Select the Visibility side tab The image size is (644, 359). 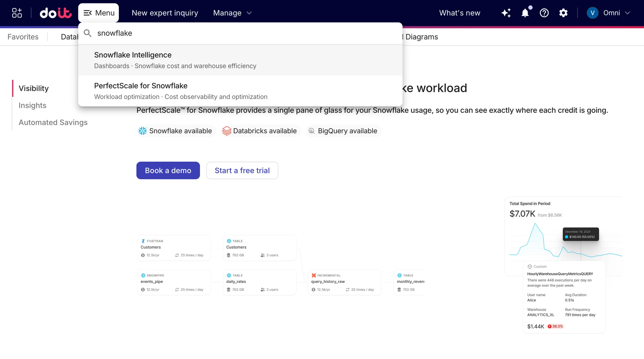click(34, 88)
